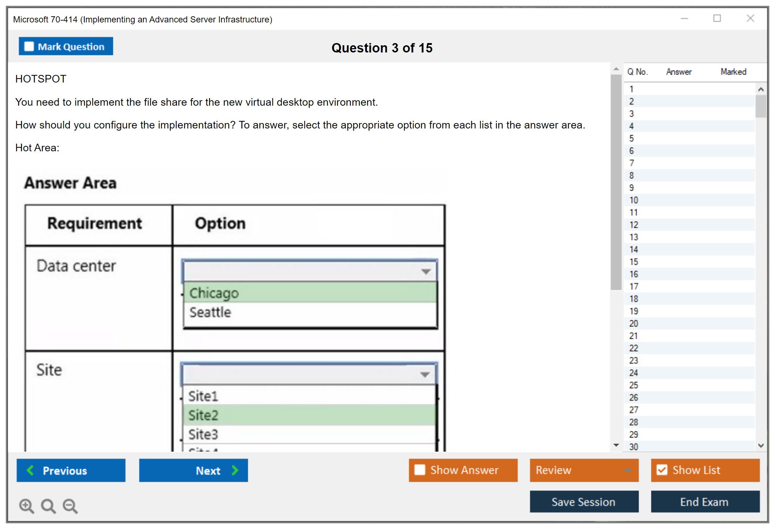Click the green right arrow on Next
The width and height of the screenshot is (778, 532).
[x=235, y=470]
